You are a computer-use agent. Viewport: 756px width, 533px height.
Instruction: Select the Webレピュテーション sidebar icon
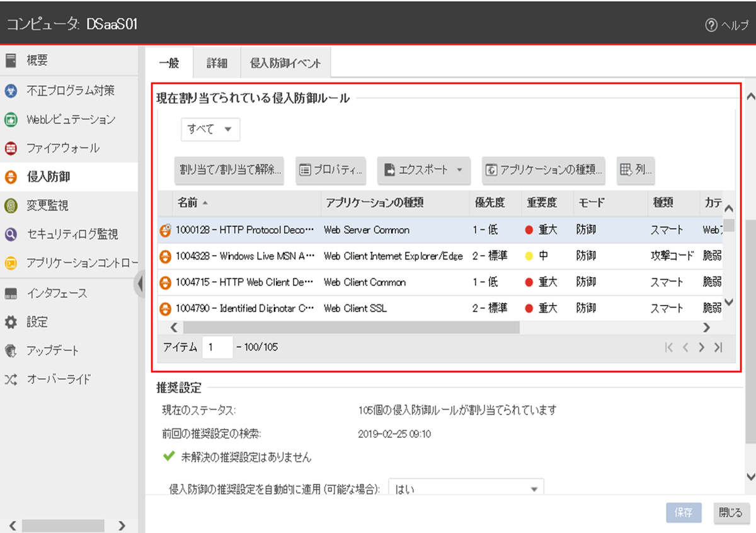(x=11, y=120)
